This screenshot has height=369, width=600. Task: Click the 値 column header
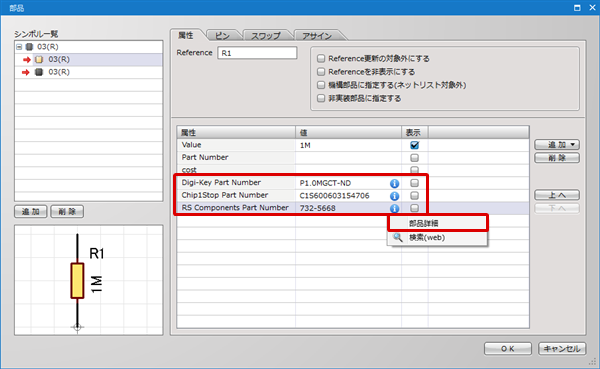(x=348, y=132)
